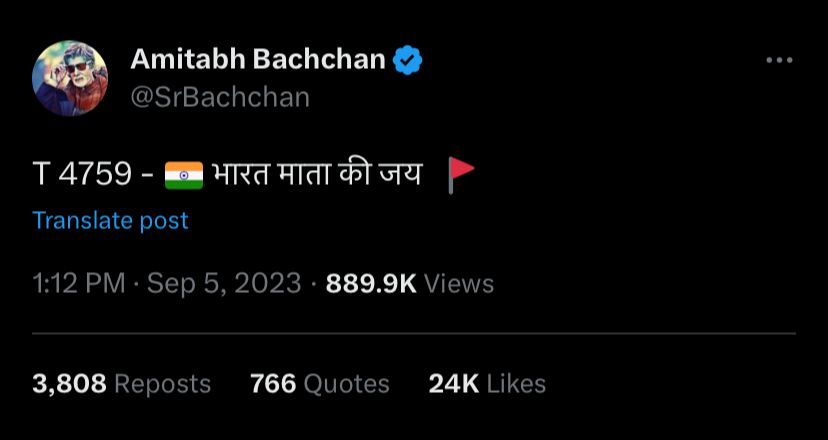Translate post to English
The width and height of the screenshot is (828, 440).
click(110, 220)
